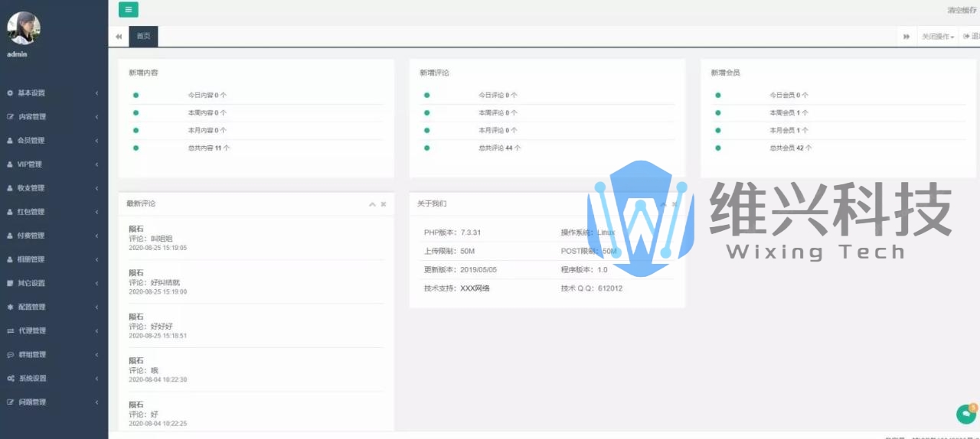Screen dimensions: 980x439
Task: Click the 系统设置 cogs icon
Action: click(11, 378)
